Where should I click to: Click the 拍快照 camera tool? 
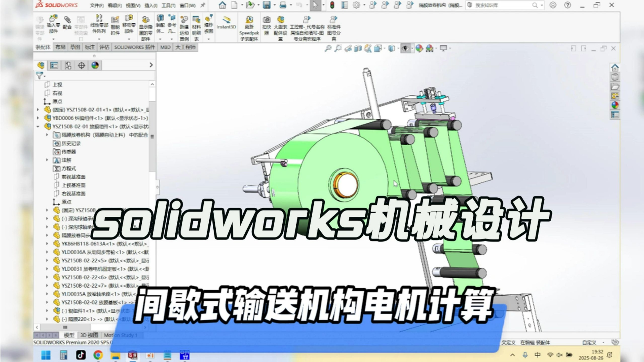click(x=267, y=26)
